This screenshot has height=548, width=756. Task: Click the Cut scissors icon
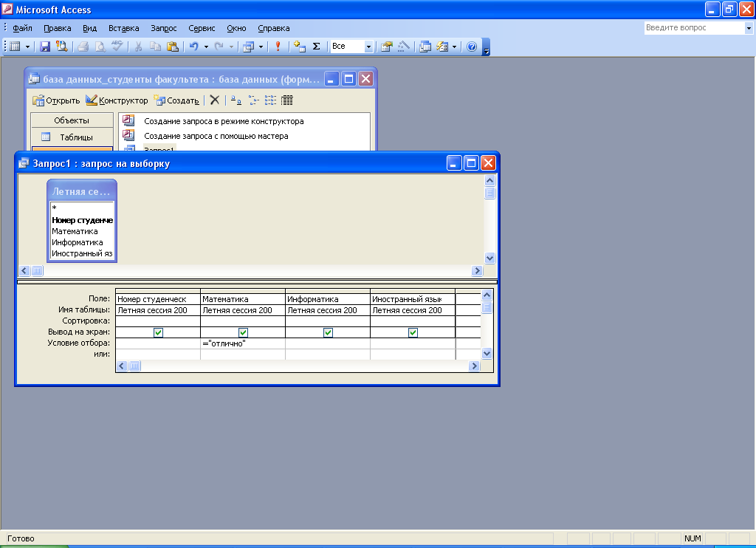(138, 47)
